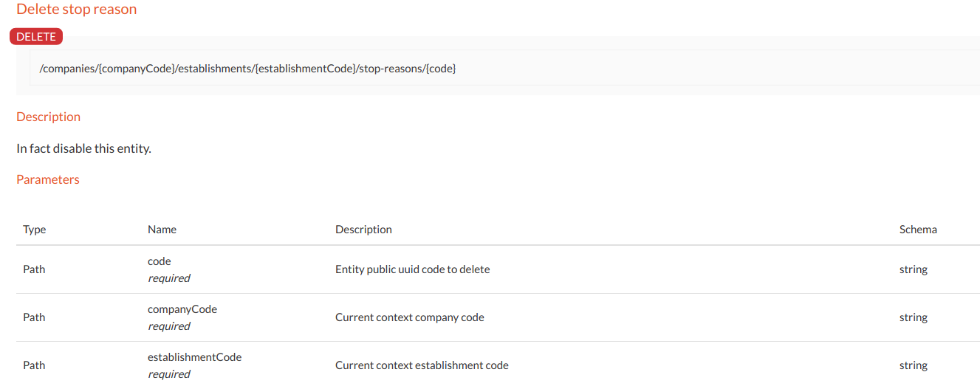Viewport: 980px width, 389px height.
Task: Click "Current context establishment code" description
Action: tap(422, 365)
